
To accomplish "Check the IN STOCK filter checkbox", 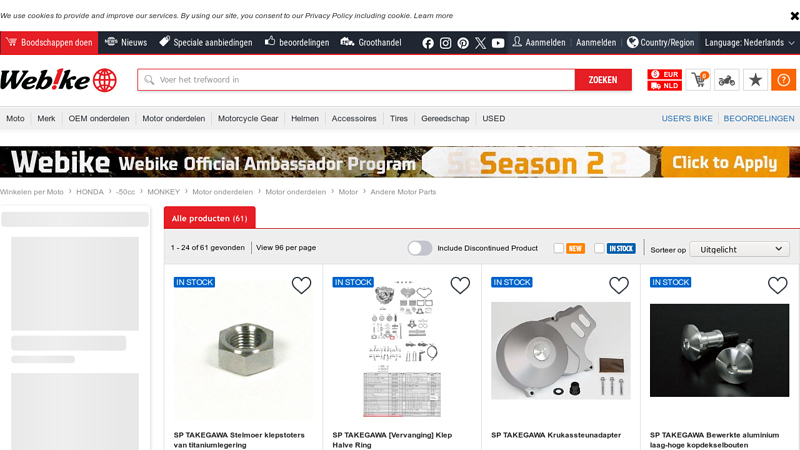I will point(599,248).
